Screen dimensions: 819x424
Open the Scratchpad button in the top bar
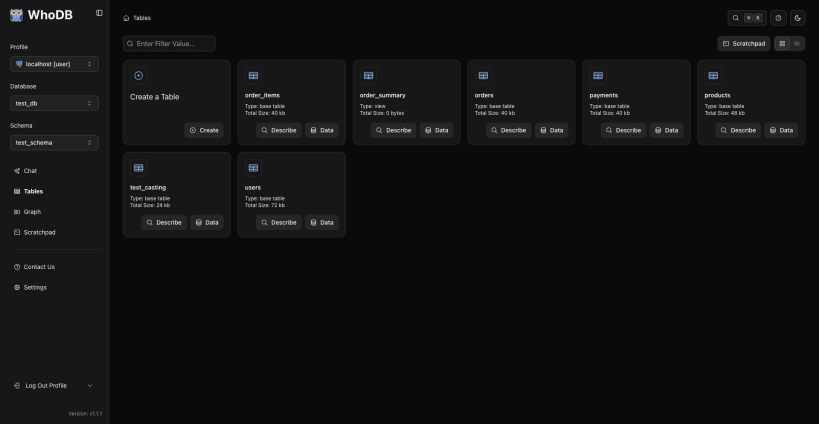744,44
